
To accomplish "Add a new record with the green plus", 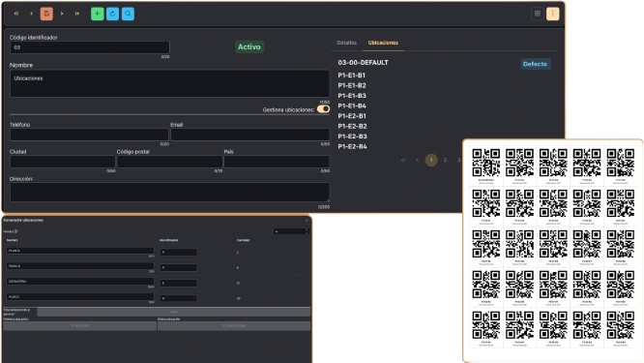I will click(98, 14).
